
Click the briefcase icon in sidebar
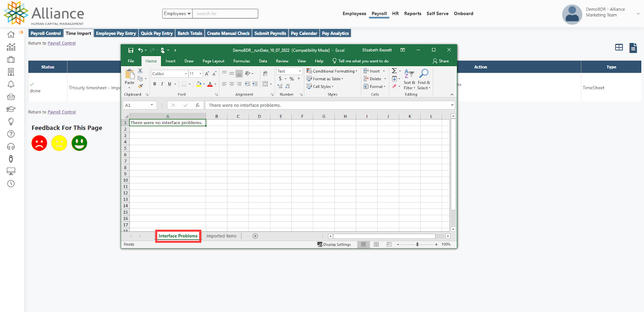pyautogui.click(x=11, y=60)
